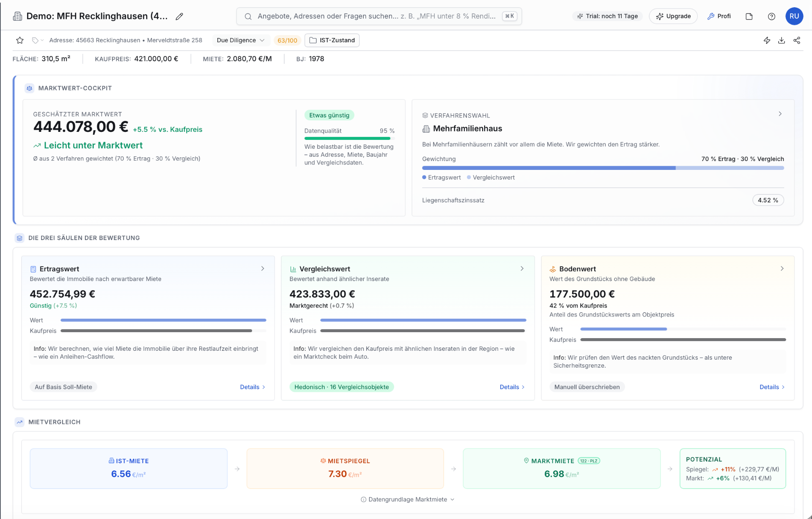Viewport: 812px width, 519px height.
Task: Click the Upgrade button
Action: click(x=673, y=16)
